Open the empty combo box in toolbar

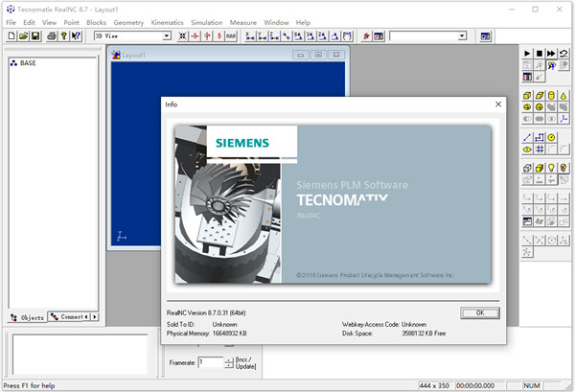[x=462, y=35]
